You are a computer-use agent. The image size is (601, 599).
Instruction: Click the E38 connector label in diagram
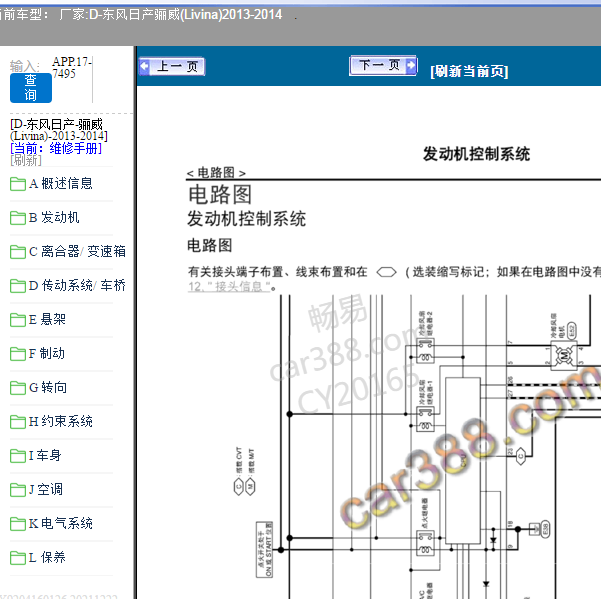[545, 529]
